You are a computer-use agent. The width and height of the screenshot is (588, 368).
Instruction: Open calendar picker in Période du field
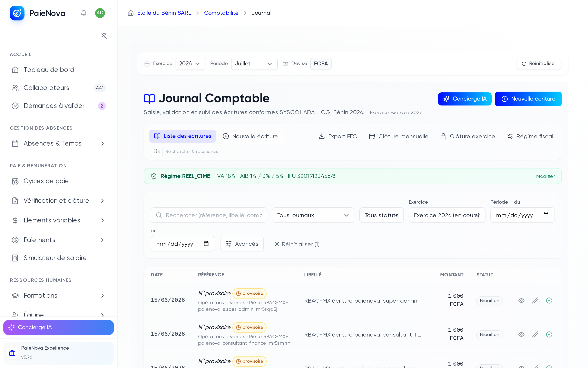(x=546, y=215)
